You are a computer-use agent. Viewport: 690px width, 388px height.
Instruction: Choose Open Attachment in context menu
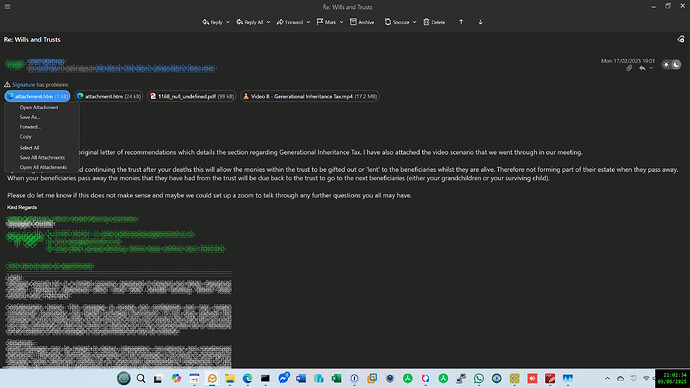tap(39, 107)
